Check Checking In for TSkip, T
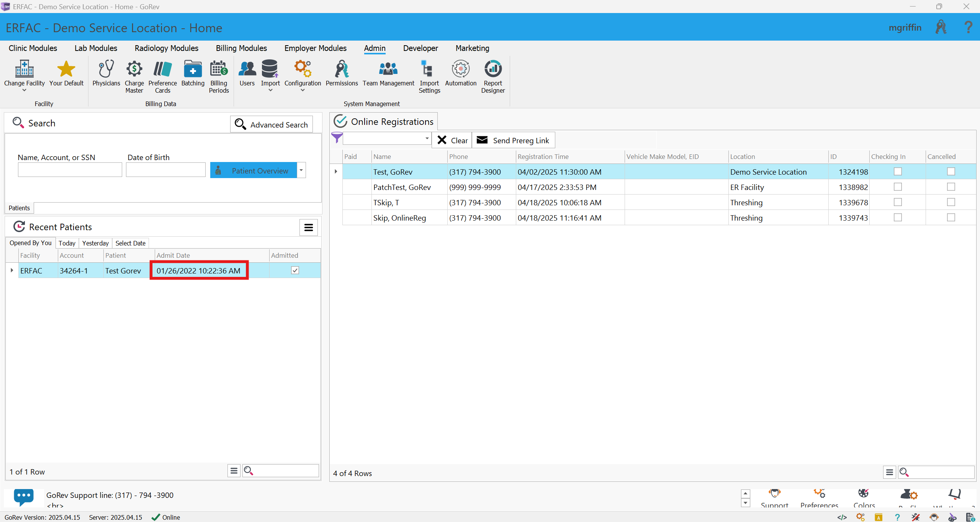 898,202
